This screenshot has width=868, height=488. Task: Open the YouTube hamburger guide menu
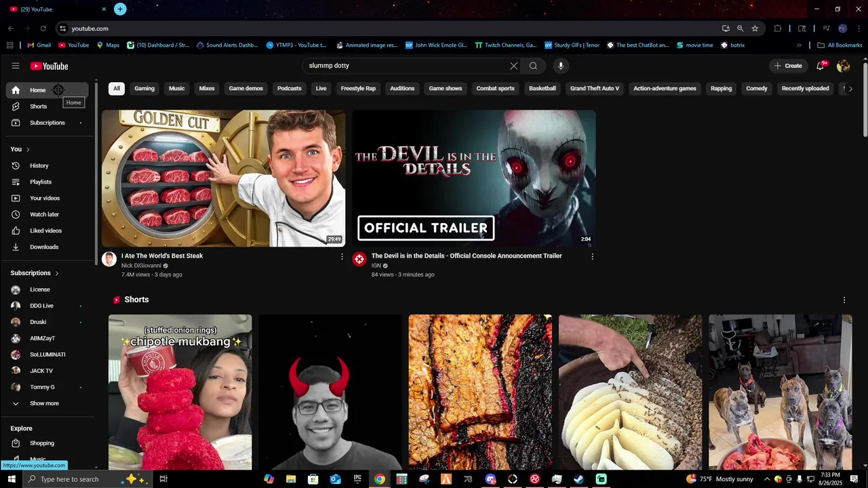pos(16,66)
